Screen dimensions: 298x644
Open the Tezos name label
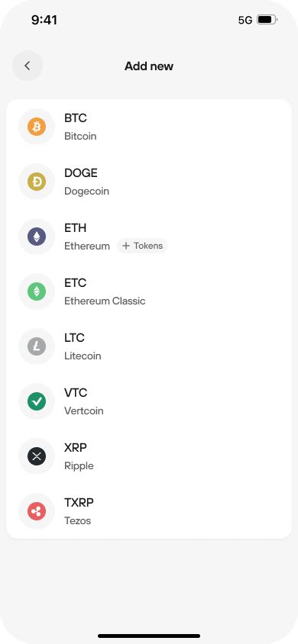coord(78,521)
